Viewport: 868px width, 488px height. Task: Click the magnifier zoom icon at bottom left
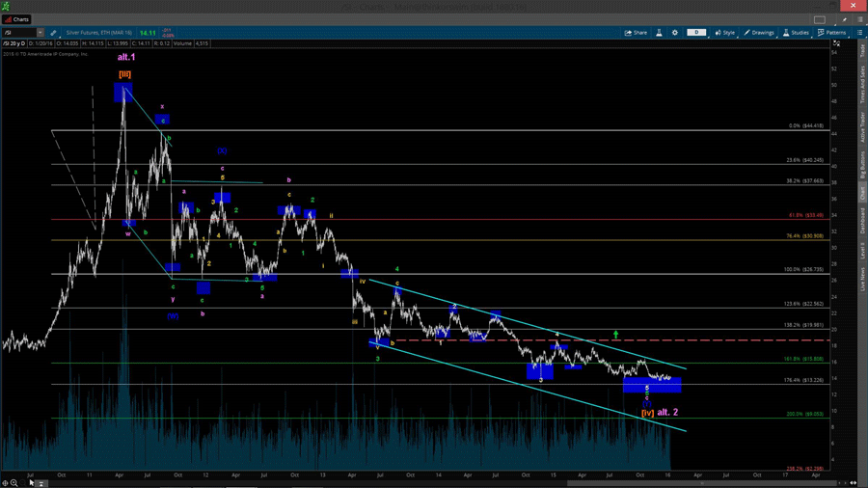point(15,483)
